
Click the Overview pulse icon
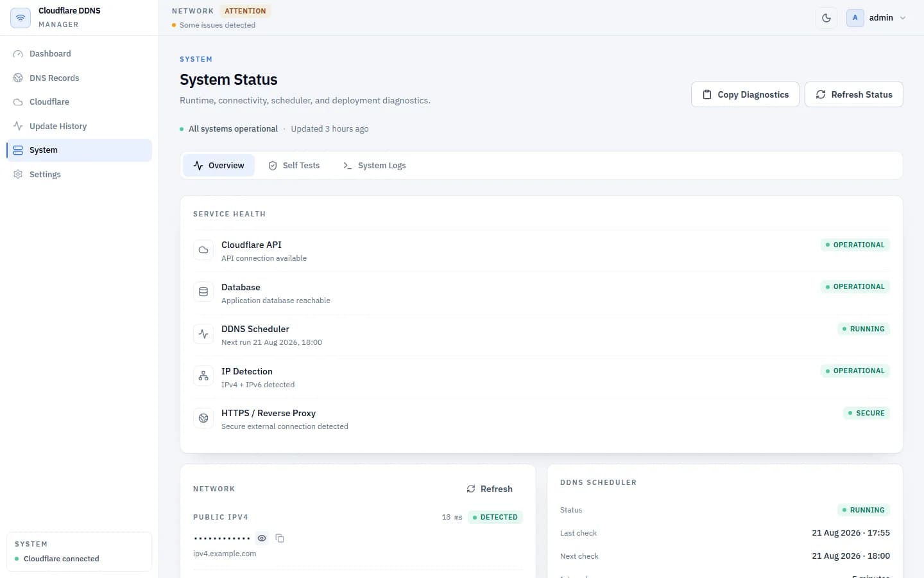(198, 166)
